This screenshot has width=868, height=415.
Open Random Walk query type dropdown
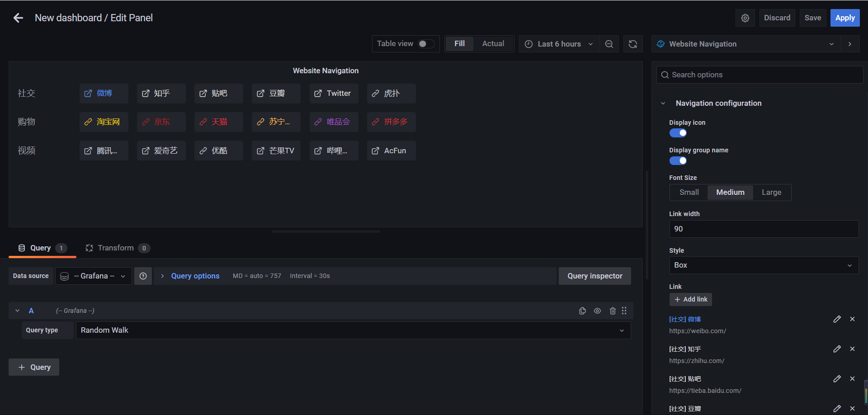tap(353, 330)
